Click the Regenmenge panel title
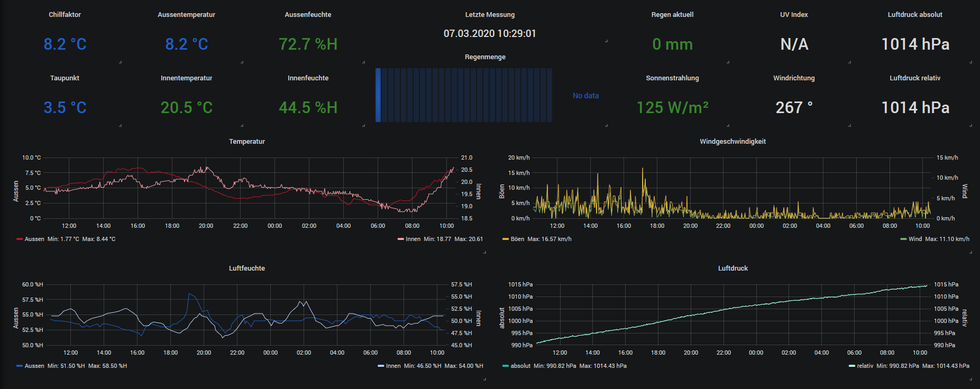The image size is (980, 389). [x=485, y=57]
